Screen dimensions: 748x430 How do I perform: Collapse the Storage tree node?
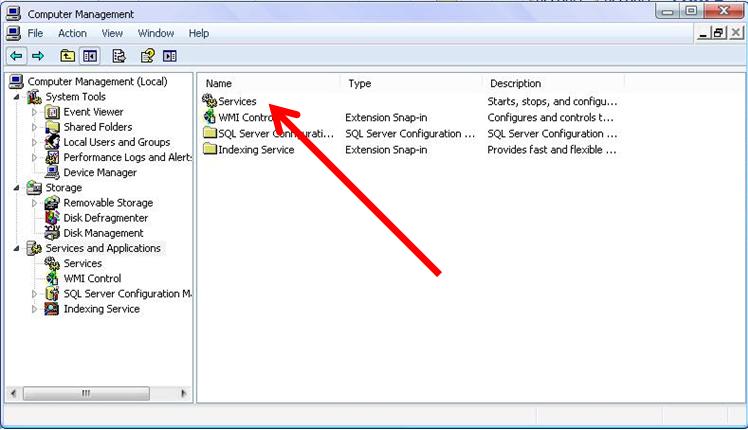(x=17, y=187)
